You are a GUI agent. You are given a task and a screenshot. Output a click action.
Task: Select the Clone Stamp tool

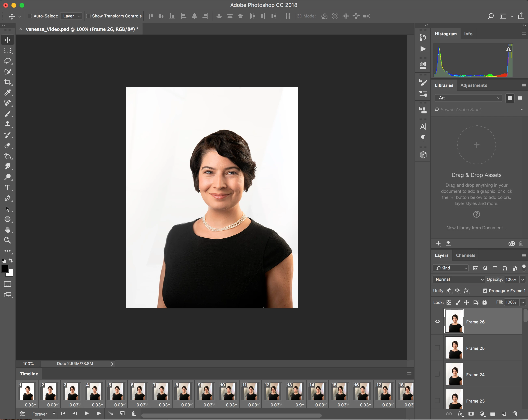point(8,124)
